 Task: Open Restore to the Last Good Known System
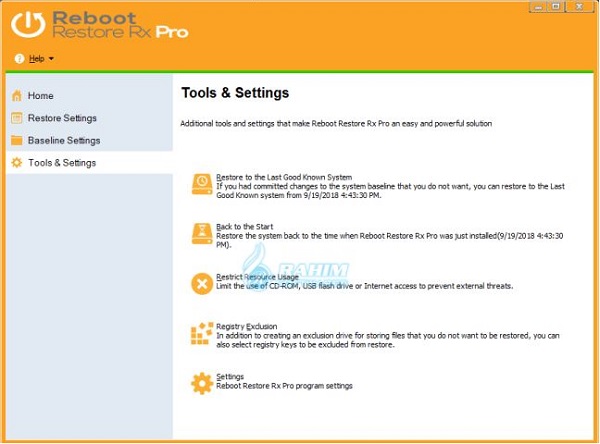click(284, 177)
